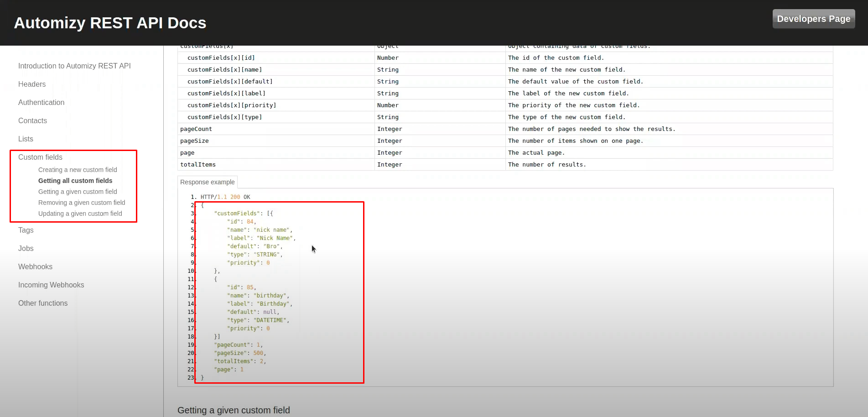
Task: Select the Response example tab
Action: 208,182
